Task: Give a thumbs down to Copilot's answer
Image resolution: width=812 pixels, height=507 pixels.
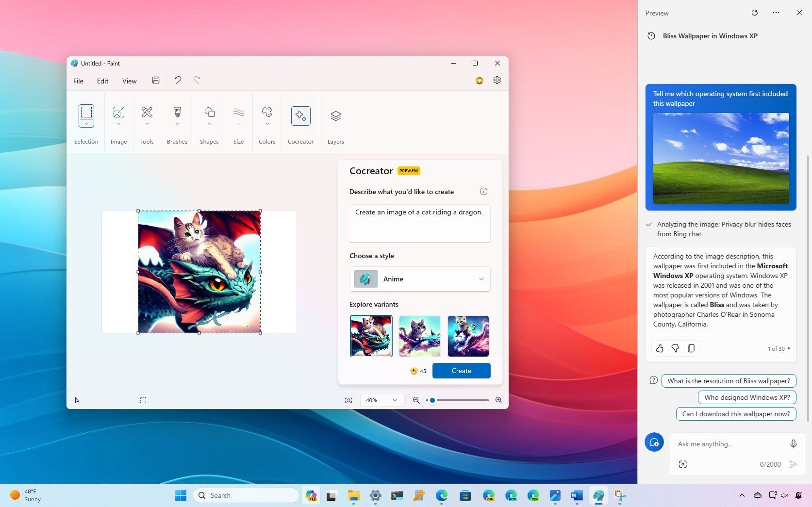Action: click(675, 348)
